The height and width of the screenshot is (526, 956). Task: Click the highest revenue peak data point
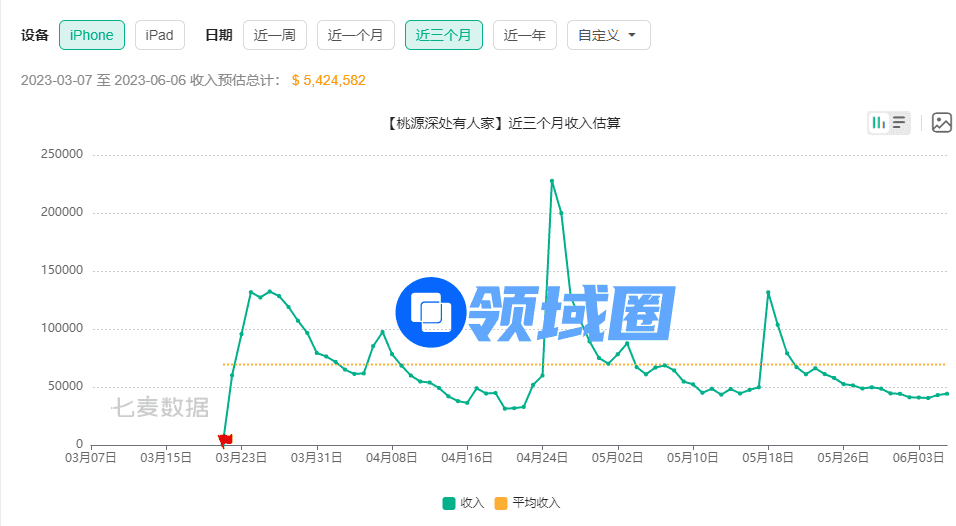click(552, 181)
